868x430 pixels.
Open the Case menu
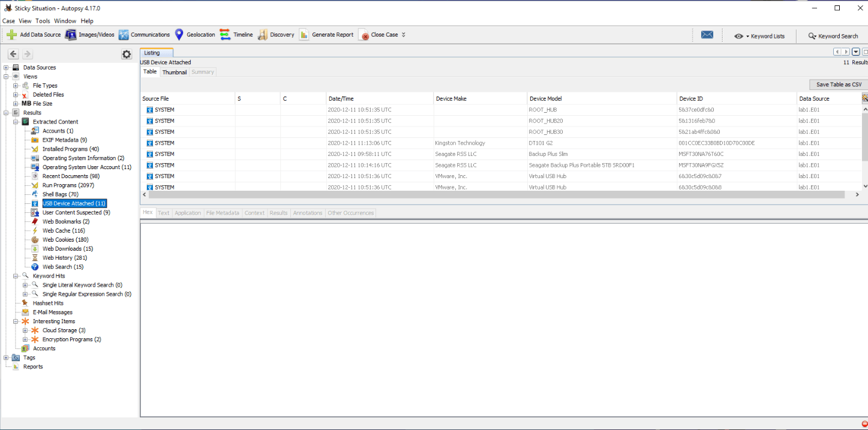tap(8, 21)
